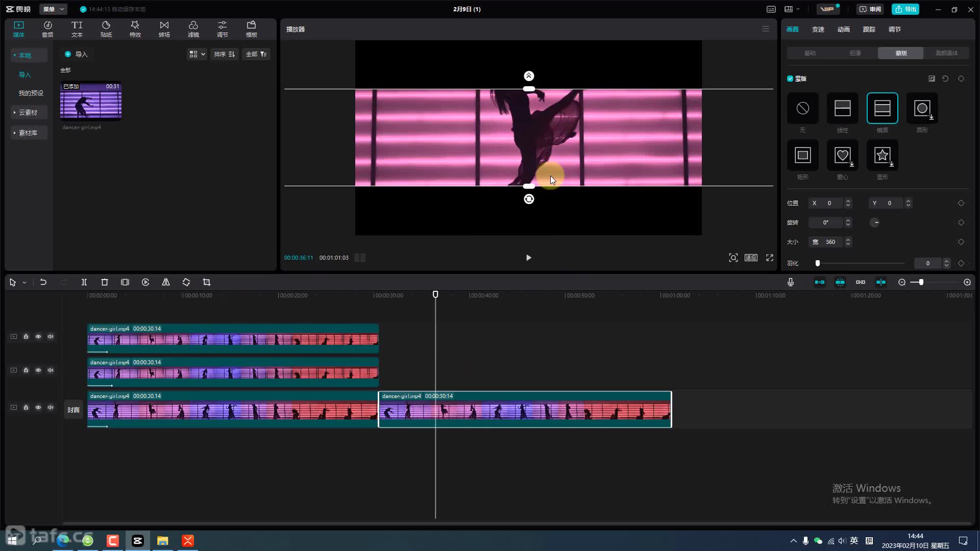Select the 矩形 rectangle mask
The width and height of the screenshot is (980, 551).
pyautogui.click(x=802, y=155)
